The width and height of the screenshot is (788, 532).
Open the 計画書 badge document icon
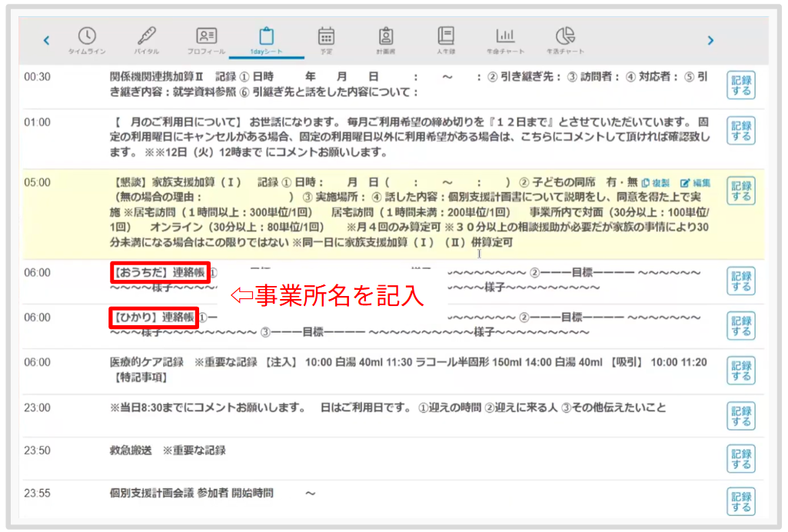pos(386,39)
